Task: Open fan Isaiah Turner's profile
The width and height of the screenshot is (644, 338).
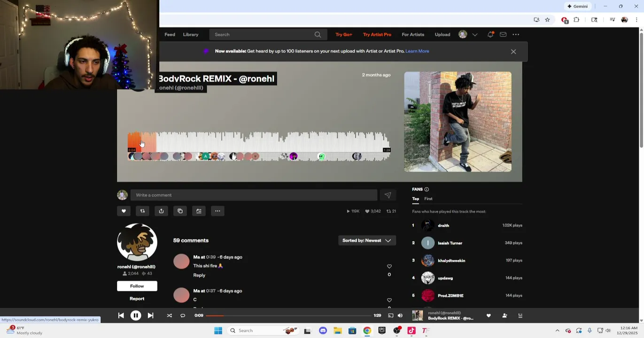Action: point(450,243)
